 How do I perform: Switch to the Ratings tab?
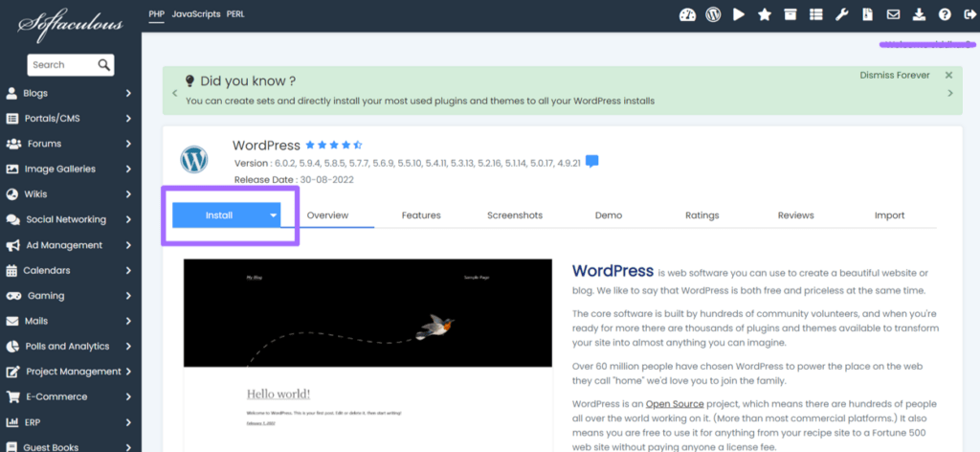pyautogui.click(x=702, y=215)
